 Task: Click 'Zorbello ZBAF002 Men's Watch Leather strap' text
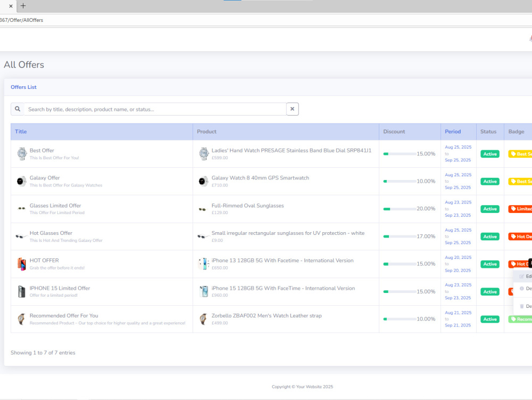click(267, 315)
